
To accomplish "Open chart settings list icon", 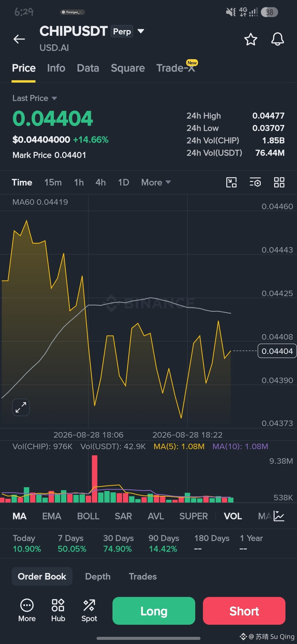I will click(255, 182).
